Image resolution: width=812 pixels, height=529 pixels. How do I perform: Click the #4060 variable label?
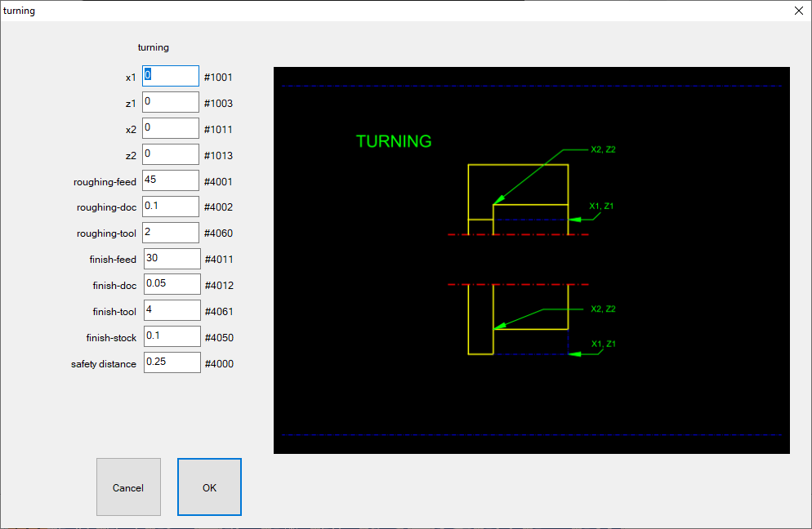pyautogui.click(x=218, y=233)
